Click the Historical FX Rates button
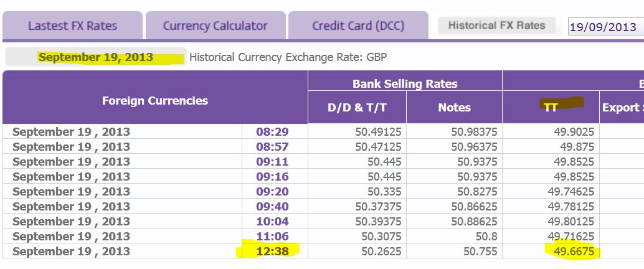The height and width of the screenshot is (269, 644). [496, 26]
